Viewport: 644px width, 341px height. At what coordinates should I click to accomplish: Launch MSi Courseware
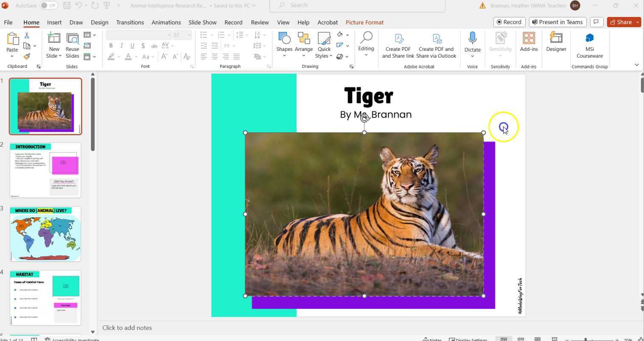click(590, 45)
